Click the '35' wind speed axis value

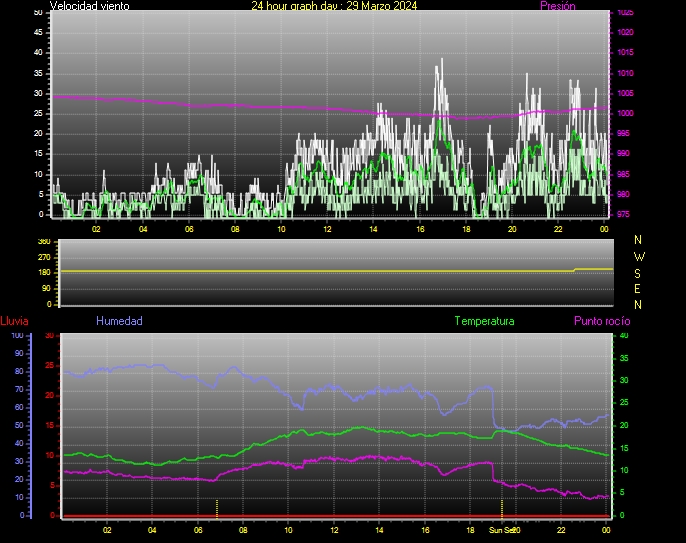click(x=38, y=73)
